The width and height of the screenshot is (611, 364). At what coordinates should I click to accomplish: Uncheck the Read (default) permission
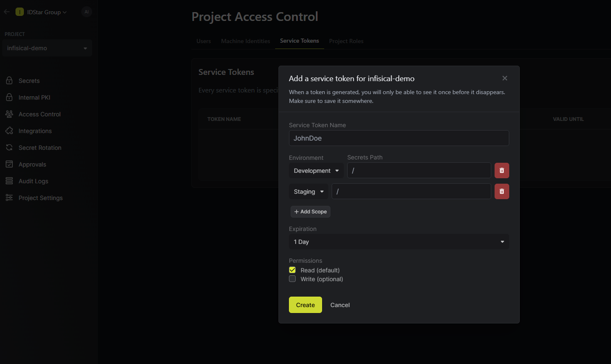coord(292,270)
